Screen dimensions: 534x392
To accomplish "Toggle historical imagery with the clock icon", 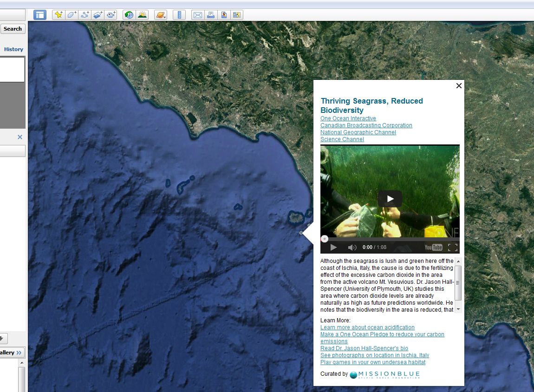I will pyautogui.click(x=129, y=14).
